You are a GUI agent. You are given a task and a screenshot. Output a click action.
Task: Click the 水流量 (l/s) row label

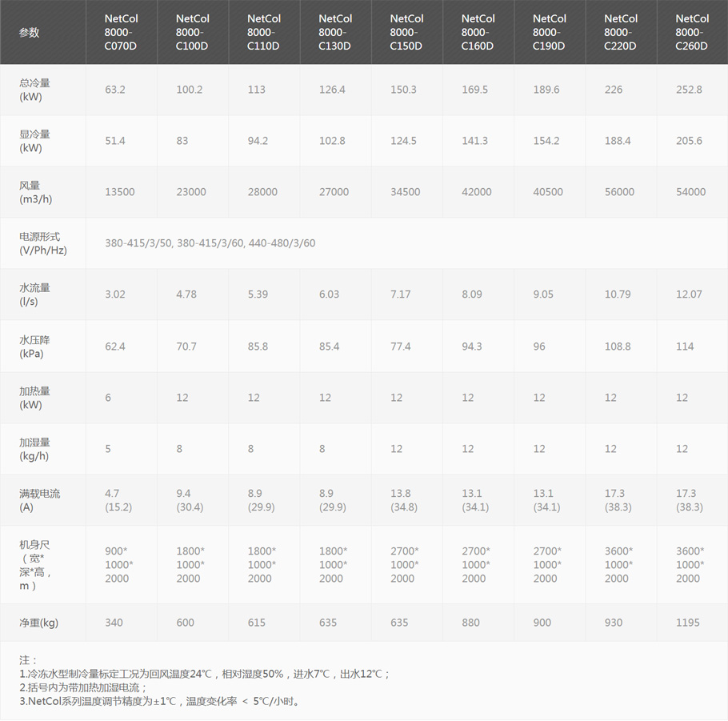pyautogui.click(x=34, y=294)
